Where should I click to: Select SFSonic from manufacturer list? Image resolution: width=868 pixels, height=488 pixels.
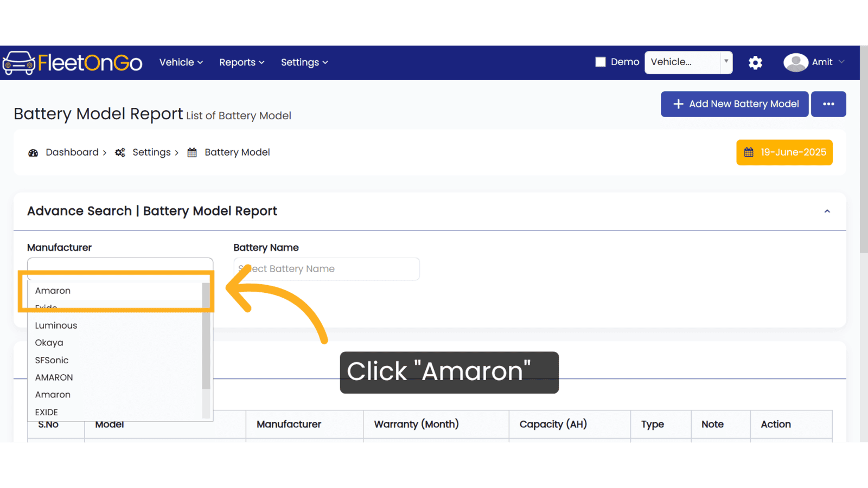[x=114, y=360]
